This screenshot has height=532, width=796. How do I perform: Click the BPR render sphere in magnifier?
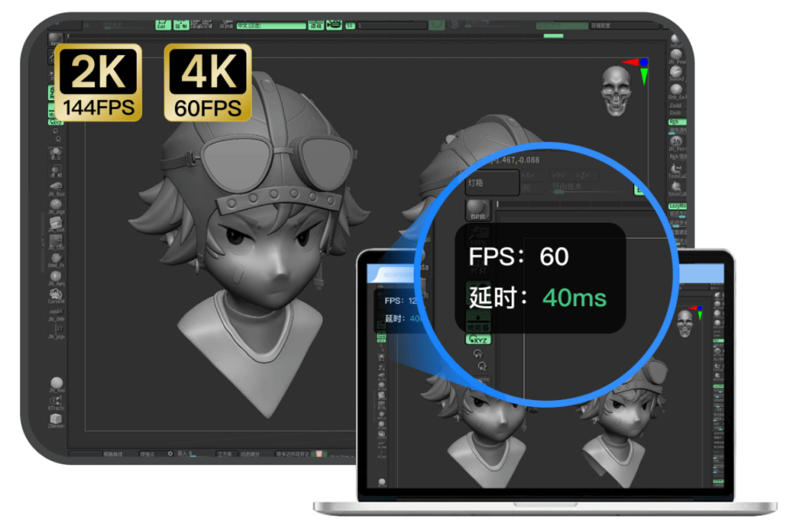point(477,210)
